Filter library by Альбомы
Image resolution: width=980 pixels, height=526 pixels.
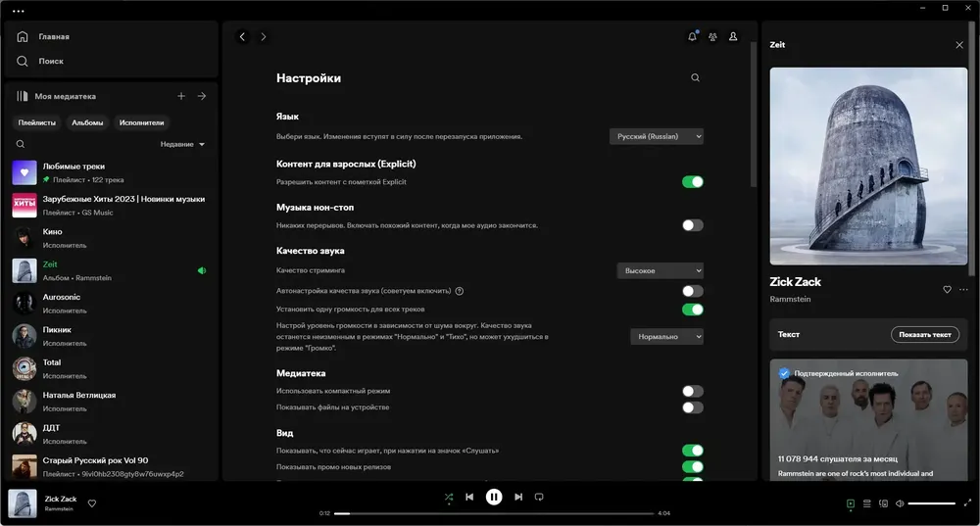click(x=87, y=123)
